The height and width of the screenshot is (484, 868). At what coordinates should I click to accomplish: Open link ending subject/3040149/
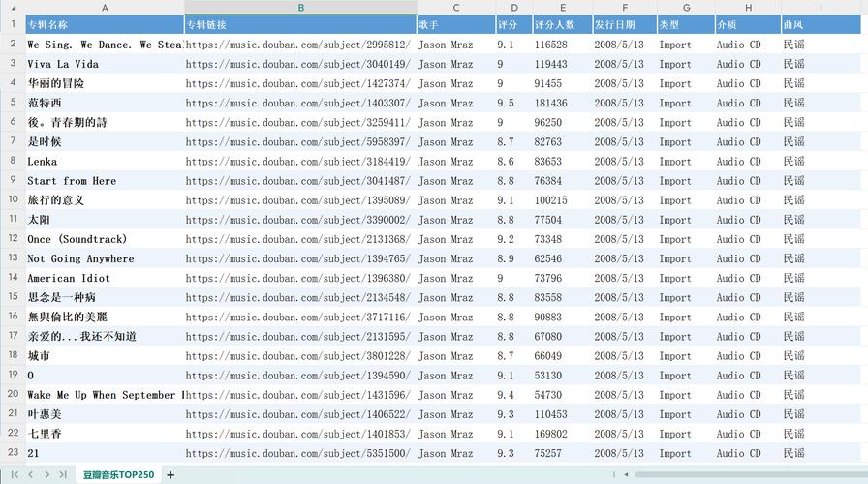[297, 64]
